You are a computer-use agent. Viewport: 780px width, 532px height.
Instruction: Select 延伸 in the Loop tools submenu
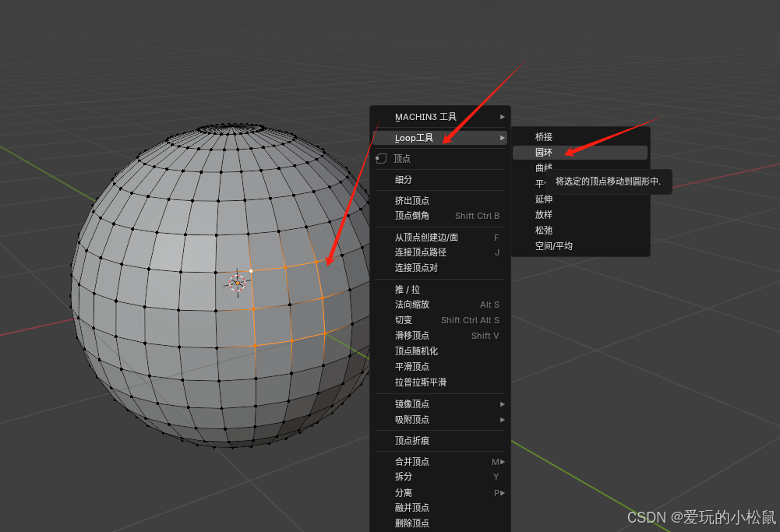tap(580, 199)
